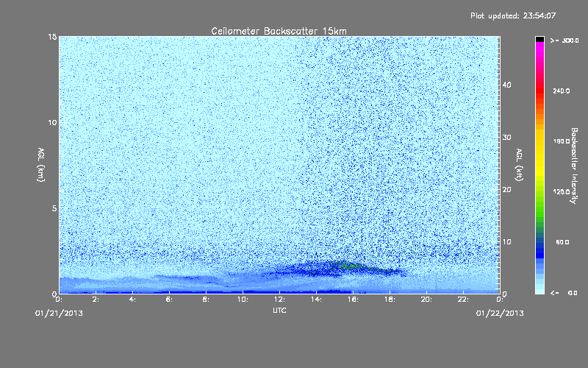Select the '4:' UTC hour tick
The height and width of the screenshot is (368, 588).
pos(133,300)
